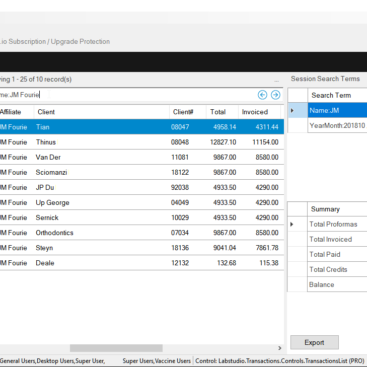Click the next search forward arrow icon
This screenshot has width=367, height=367.
coord(275,95)
